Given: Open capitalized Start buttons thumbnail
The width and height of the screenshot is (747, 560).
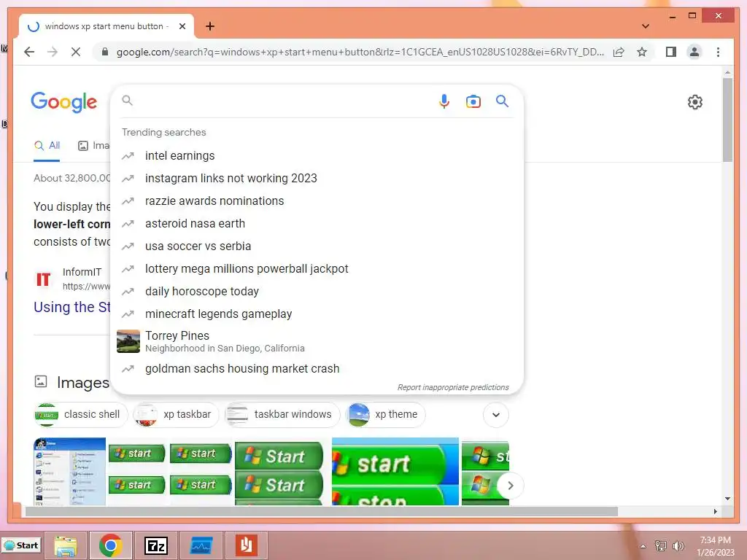Looking at the screenshot, I should click(279, 472).
